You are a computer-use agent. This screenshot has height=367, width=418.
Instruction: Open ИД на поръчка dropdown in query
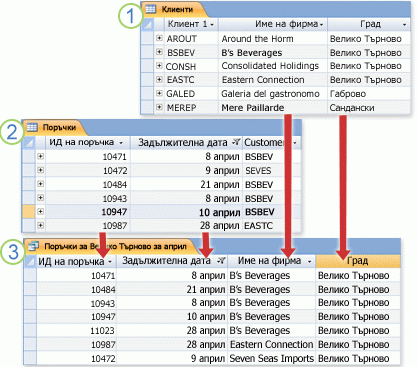(110, 262)
